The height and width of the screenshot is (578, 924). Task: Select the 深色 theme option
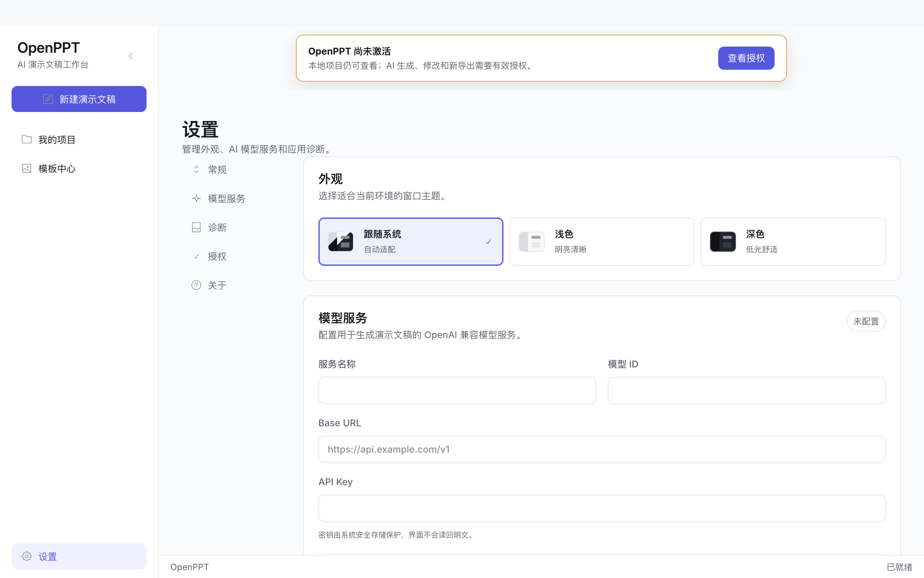click(793, 242)
